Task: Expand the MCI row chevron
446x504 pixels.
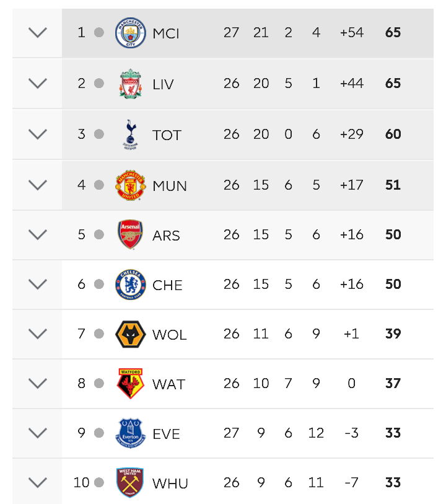Action: click(38, 32)
